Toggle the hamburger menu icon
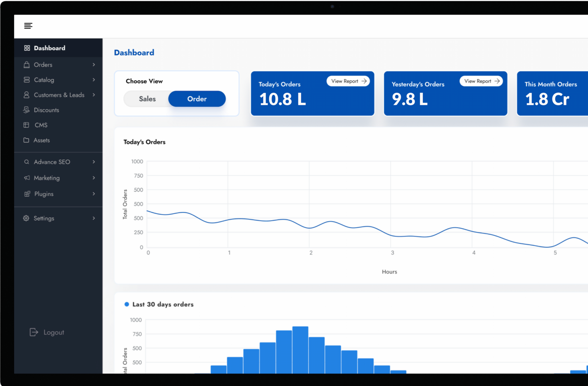The image size is (588, 386). pos(28,26)
